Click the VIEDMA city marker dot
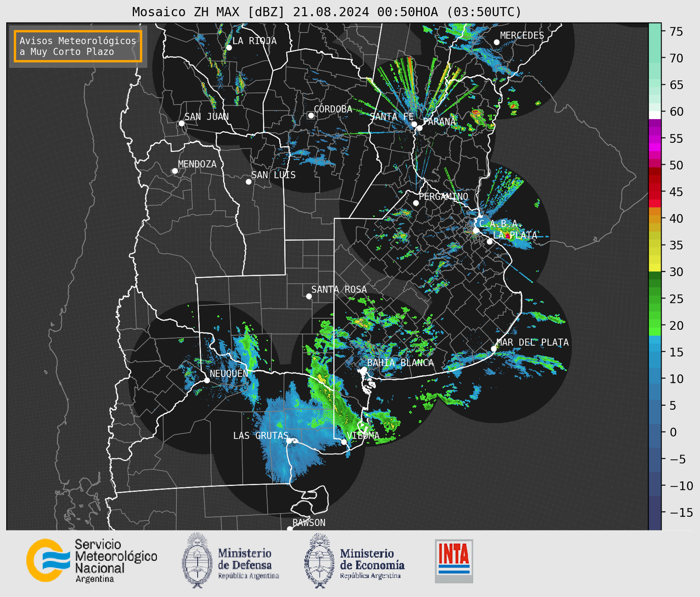 click(x=344, y=442)
